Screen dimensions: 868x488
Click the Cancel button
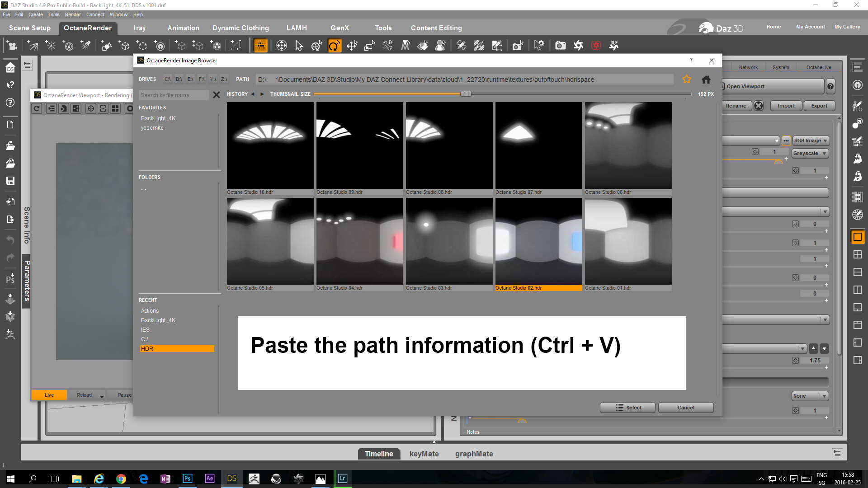[685, 408]
